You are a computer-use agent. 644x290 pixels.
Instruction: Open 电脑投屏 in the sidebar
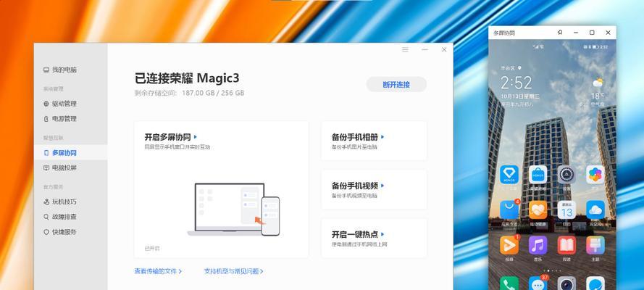click(x=60, y=168)
